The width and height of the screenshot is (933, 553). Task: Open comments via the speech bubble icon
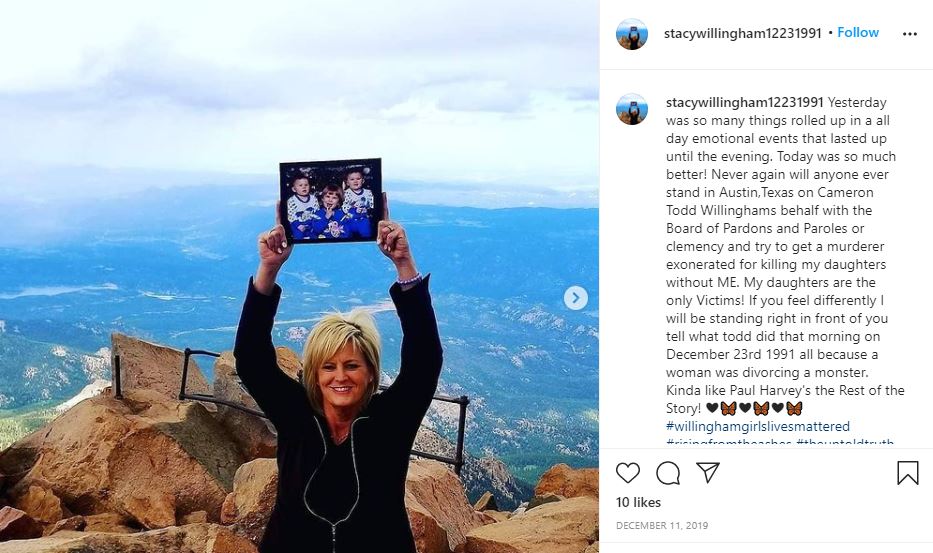point(668,473)
